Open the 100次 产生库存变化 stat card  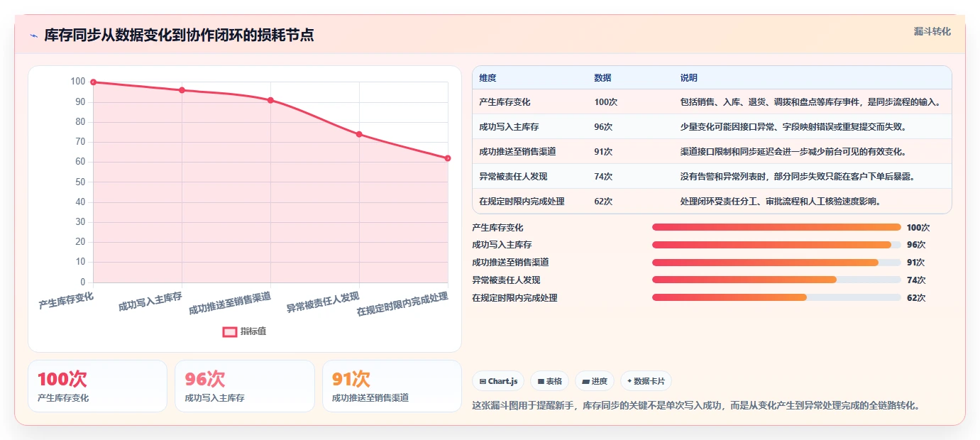pyautogui.click(x=97, y=386)
